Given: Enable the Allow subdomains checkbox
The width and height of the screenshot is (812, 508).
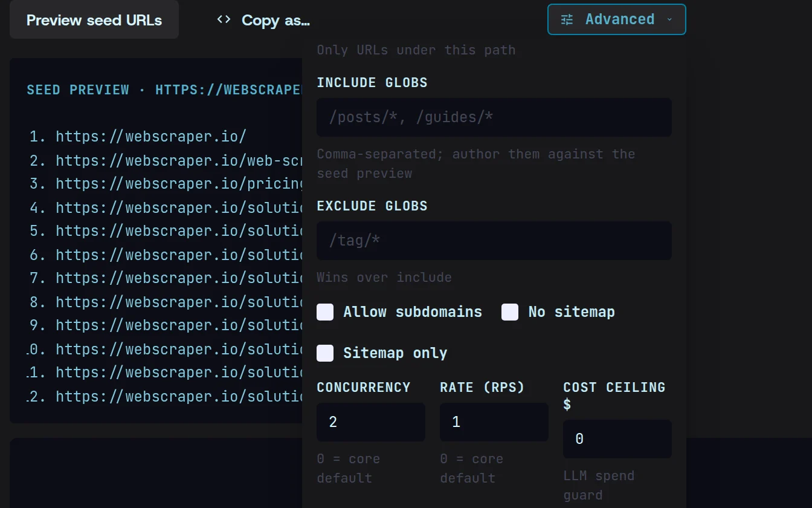Looking at the screenshot, I should tap(325, 312).
